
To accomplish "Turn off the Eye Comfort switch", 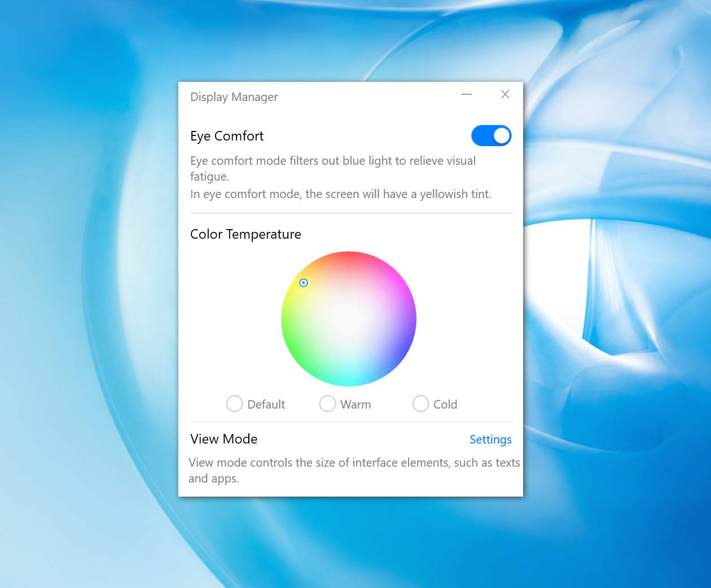I will (491, 136).
